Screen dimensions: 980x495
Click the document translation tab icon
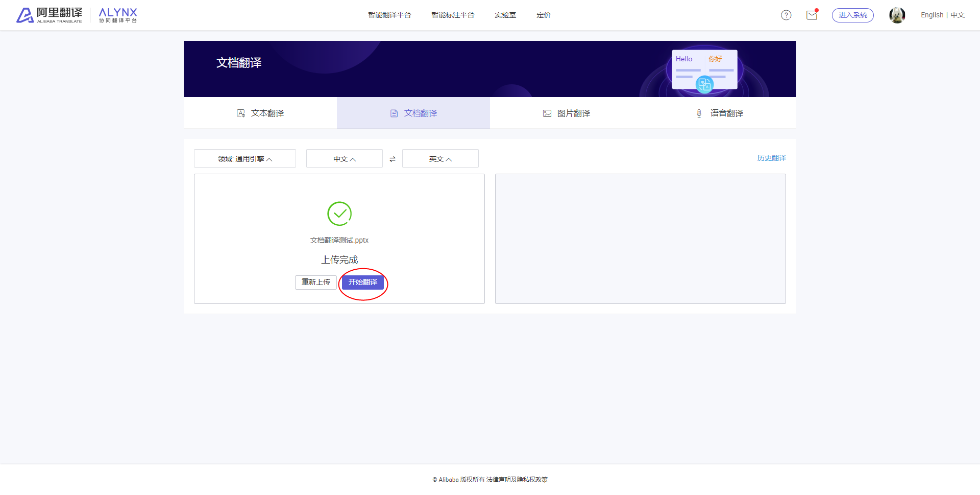(394, 113)
